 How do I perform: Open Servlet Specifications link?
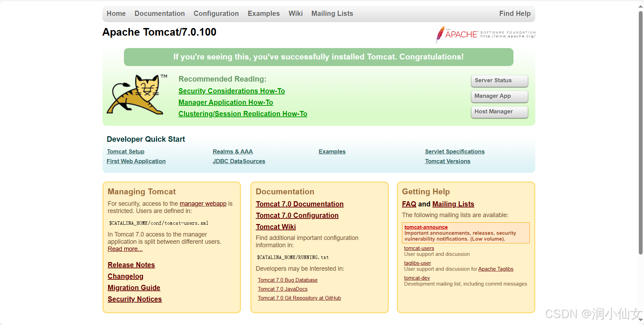point(455,151)
